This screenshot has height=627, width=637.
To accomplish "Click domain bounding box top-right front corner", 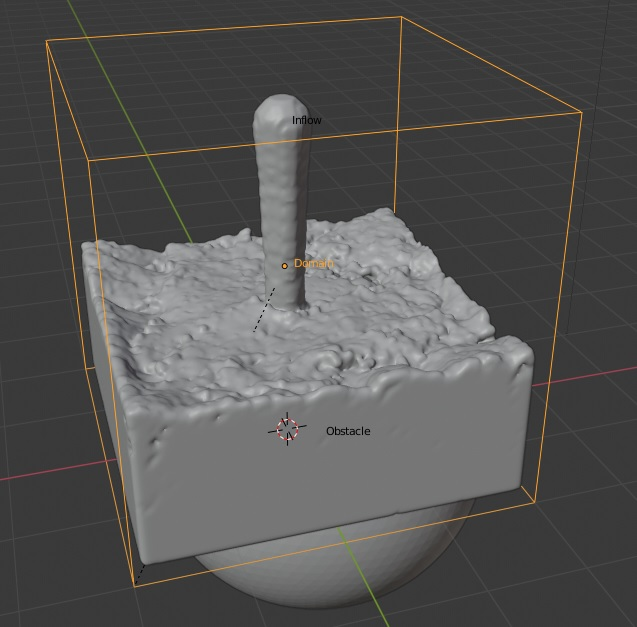I will click(x=581, y=112).
